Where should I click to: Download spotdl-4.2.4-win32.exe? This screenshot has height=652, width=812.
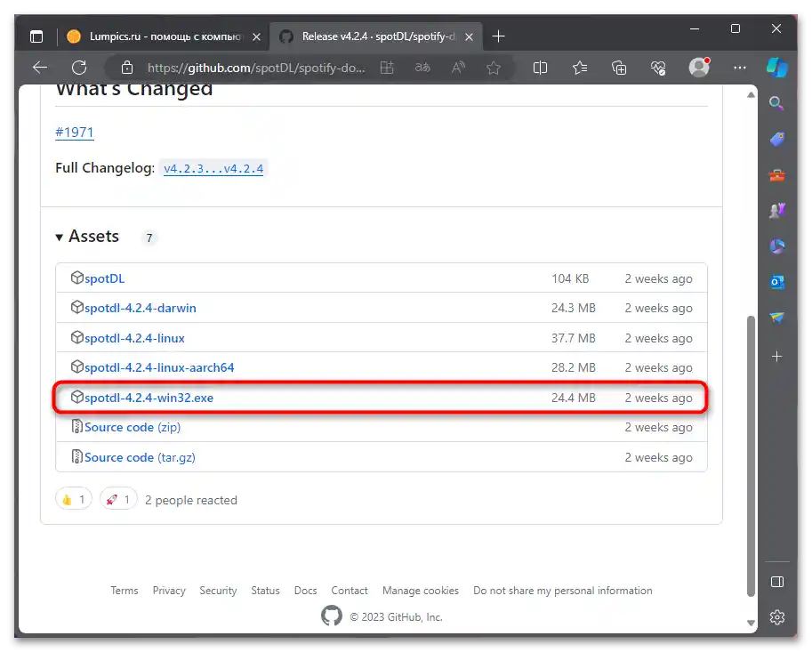(x=149, y=398)
